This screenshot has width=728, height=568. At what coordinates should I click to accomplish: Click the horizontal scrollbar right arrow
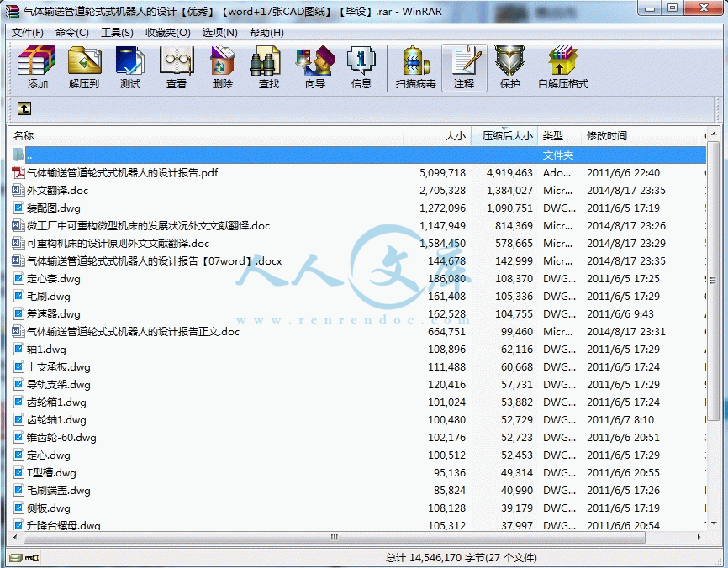699,538
